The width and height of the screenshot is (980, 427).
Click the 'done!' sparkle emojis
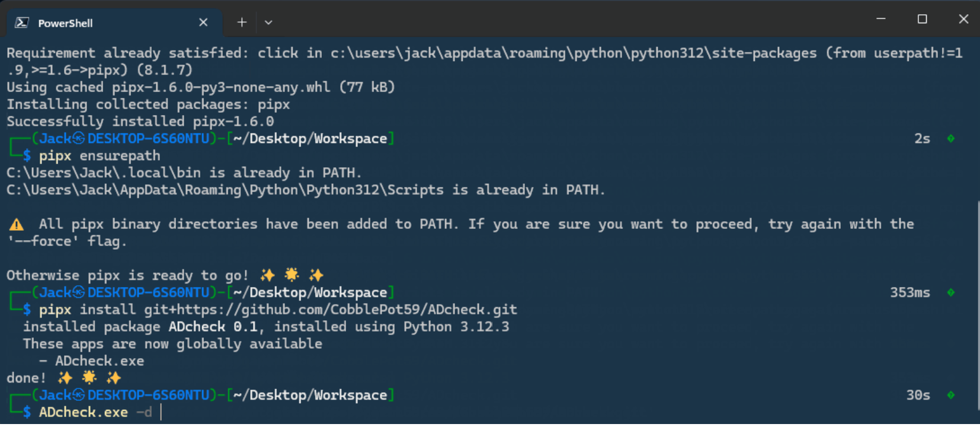[x=89, y=378]
